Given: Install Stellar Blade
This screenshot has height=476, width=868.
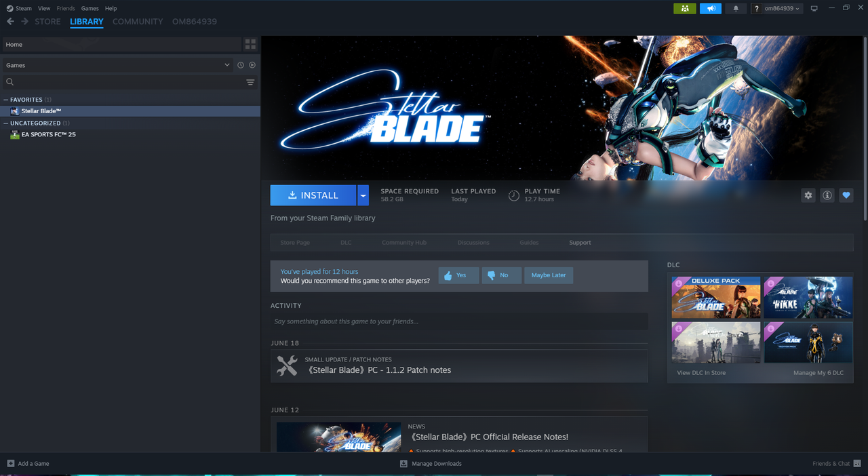Looking at the screenshot, I should coord(313,195).
